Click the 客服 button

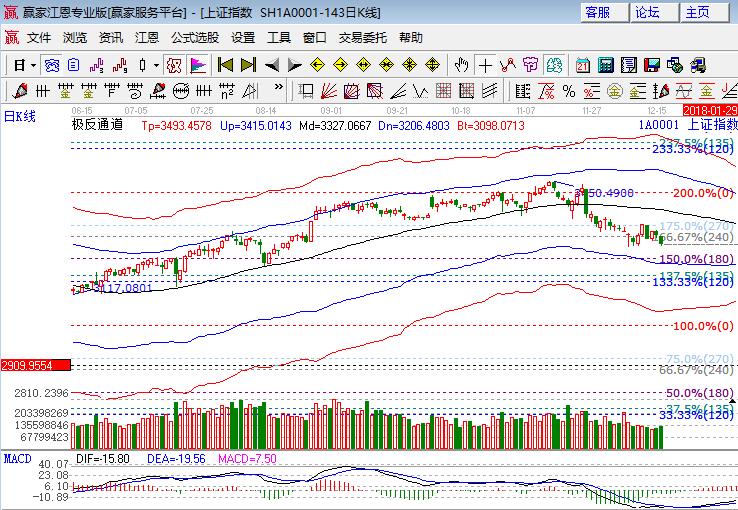(x=598, y=12)
